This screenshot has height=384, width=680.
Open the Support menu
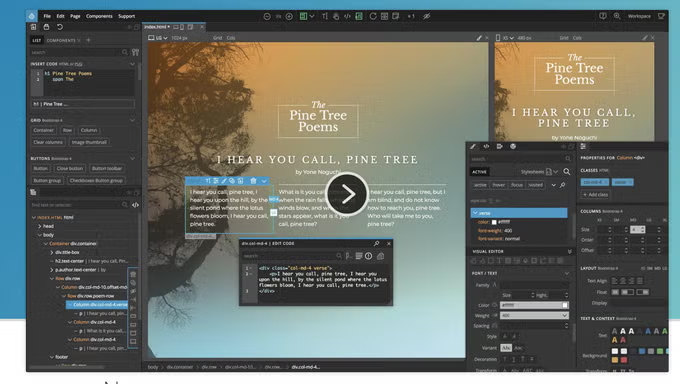tap(126, 16)
